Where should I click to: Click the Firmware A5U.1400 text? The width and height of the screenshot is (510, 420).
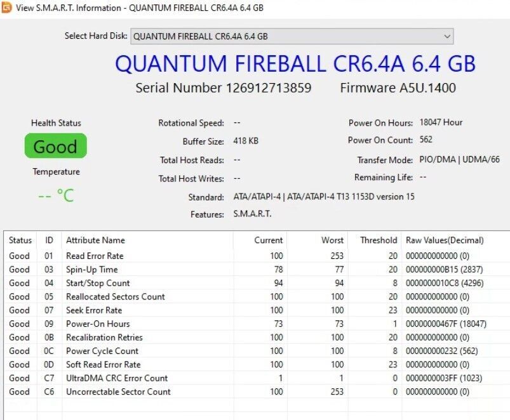point(398,88)
